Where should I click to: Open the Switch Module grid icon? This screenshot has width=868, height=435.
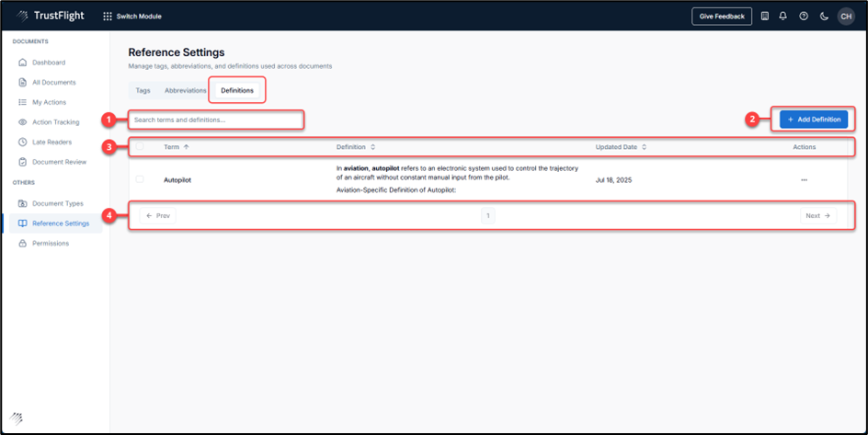[108, 17]
